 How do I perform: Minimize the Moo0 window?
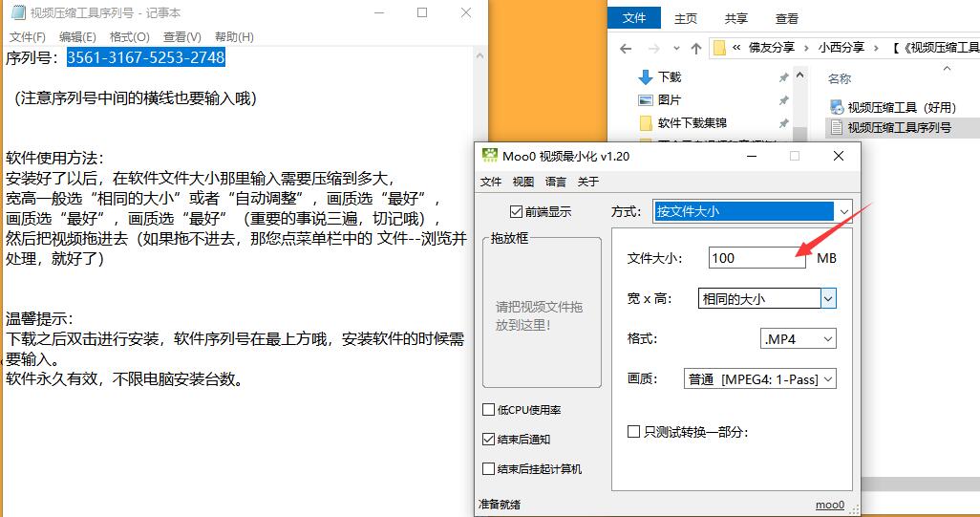click(752, 156)
